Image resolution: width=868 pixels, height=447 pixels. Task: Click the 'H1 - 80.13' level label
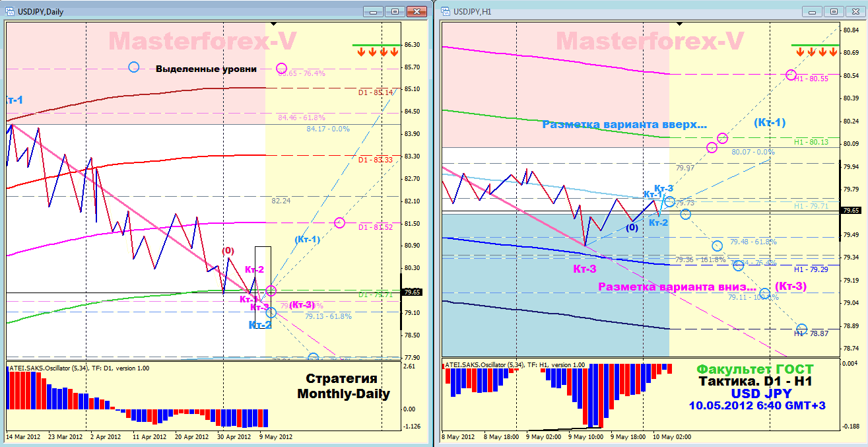tap(811, 142)
